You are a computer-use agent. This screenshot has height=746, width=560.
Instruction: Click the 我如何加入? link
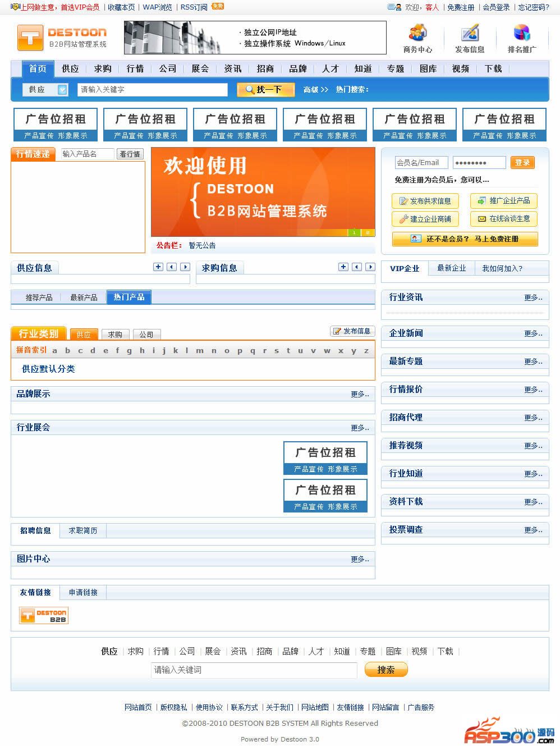click(x=502, y=268)
